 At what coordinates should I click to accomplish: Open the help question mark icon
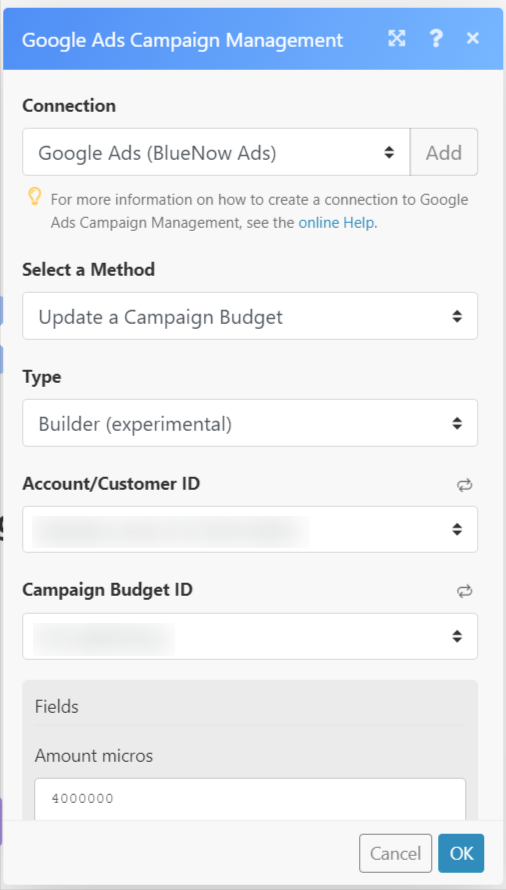click(x=435, y=39)
